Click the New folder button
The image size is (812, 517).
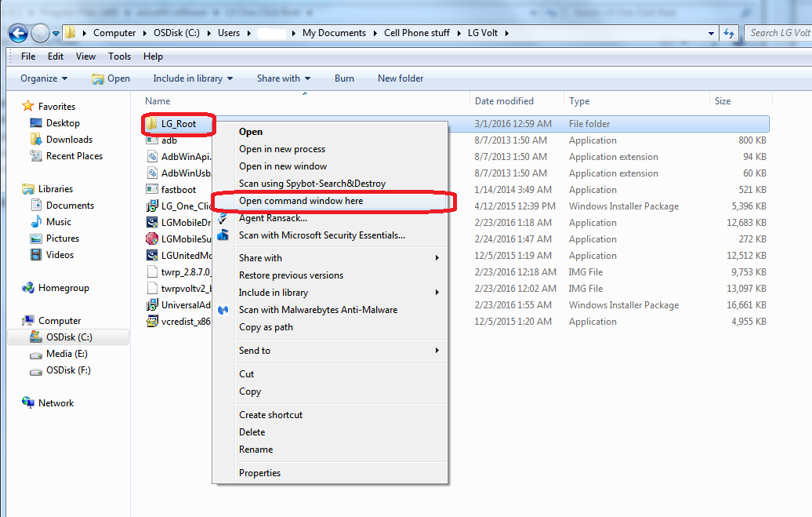click(x=401, y=78)
